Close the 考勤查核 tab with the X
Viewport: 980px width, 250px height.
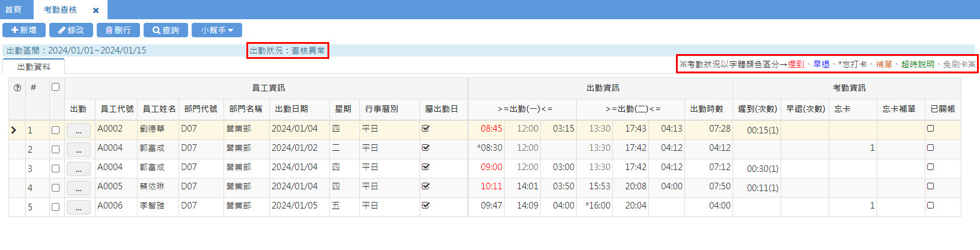tap(96, 10)
